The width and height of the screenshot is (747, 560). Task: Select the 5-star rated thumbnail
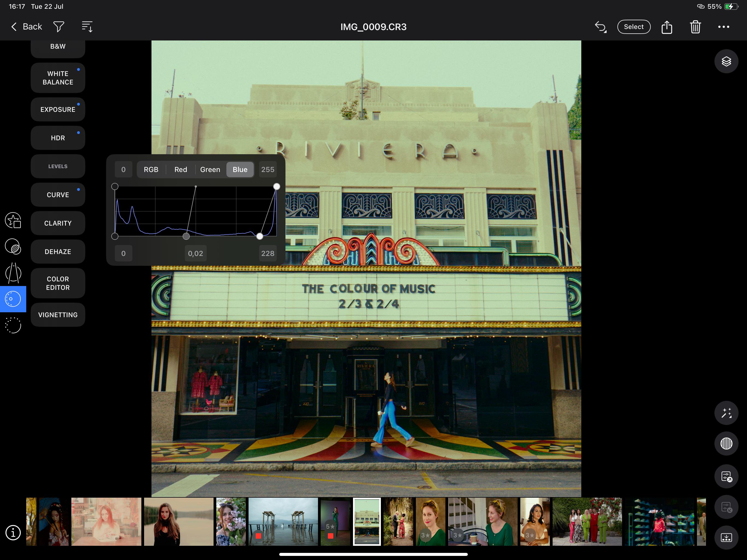[335, 521]
